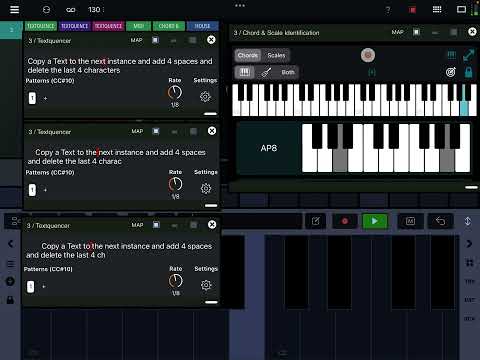Open the hamburger main menu
Image resolution: width=480 pixels, height=360 pixels.
(x=14, y=9)
